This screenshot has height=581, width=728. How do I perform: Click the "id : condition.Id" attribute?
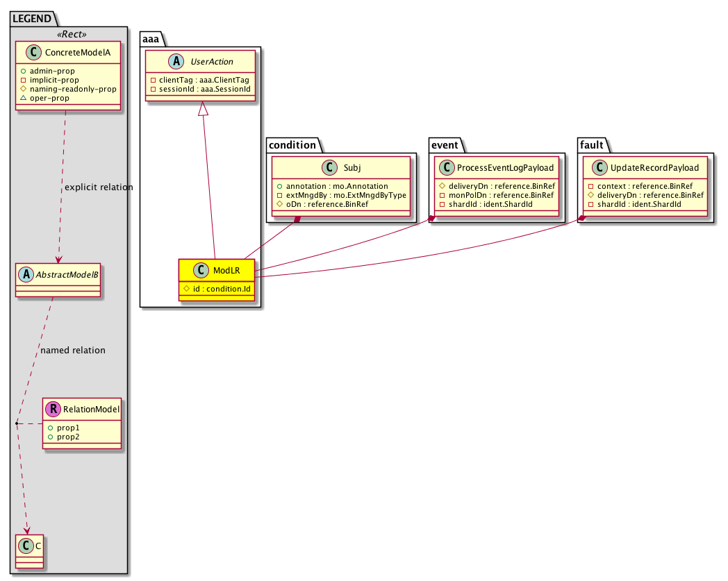222,288
